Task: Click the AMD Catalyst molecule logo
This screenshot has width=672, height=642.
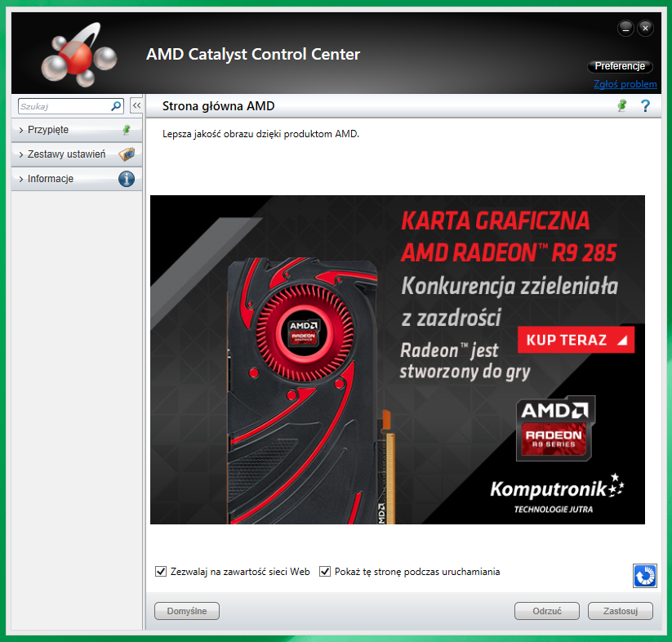Action: [x=79, y=55]
